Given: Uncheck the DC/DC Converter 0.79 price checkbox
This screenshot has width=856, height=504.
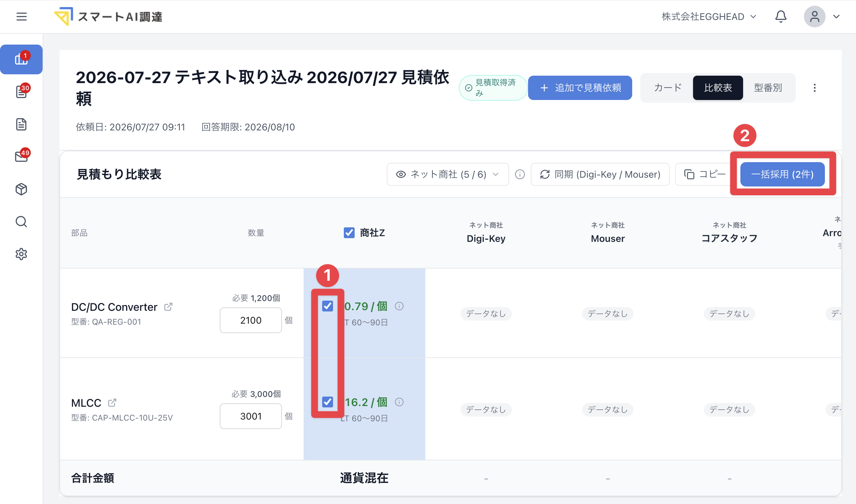Looking at the screenshot, I should [328, 306].
